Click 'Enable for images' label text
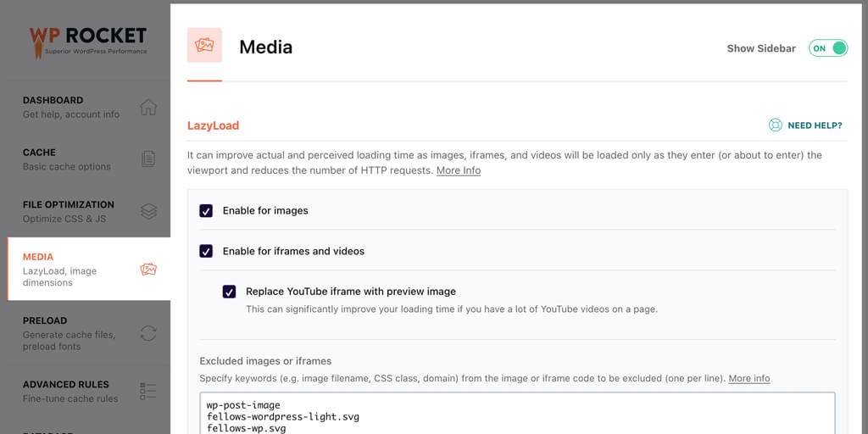Screen dimensions: 868x434 point(265,211)
